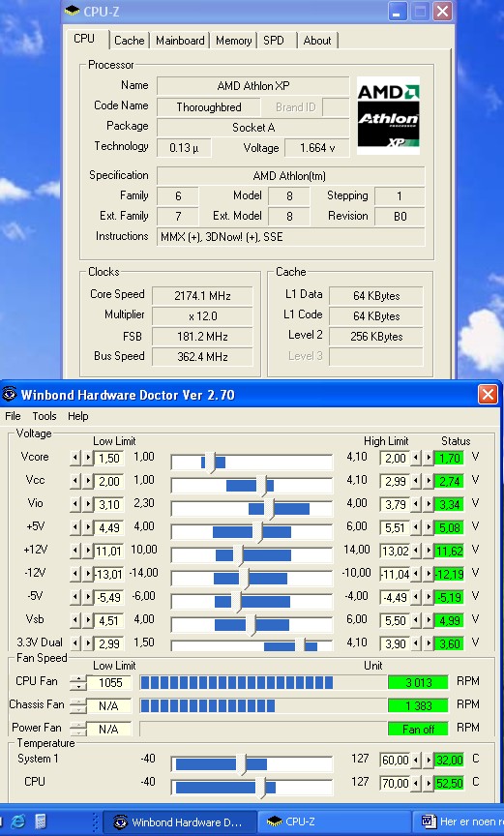This screenshot has height=836, width=504.
Task: Decrease the Vio high limit with left arrow
Action: (416, 504)
